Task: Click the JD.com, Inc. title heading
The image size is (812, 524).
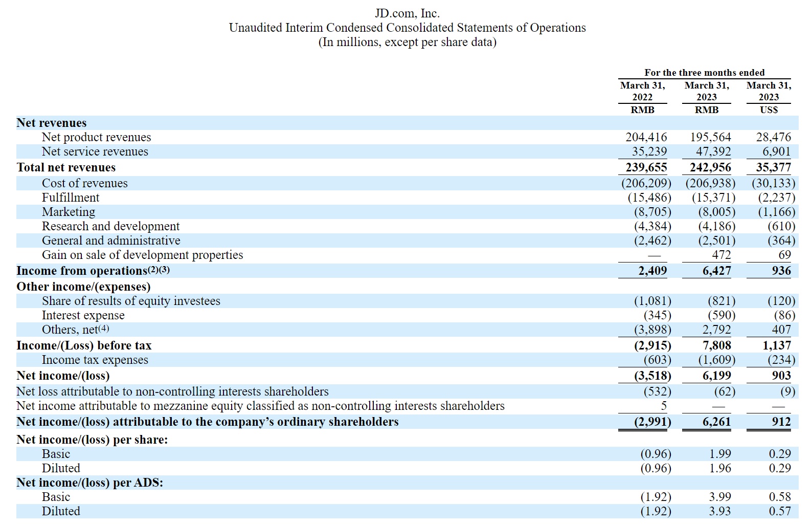Action: coord(407,13)
